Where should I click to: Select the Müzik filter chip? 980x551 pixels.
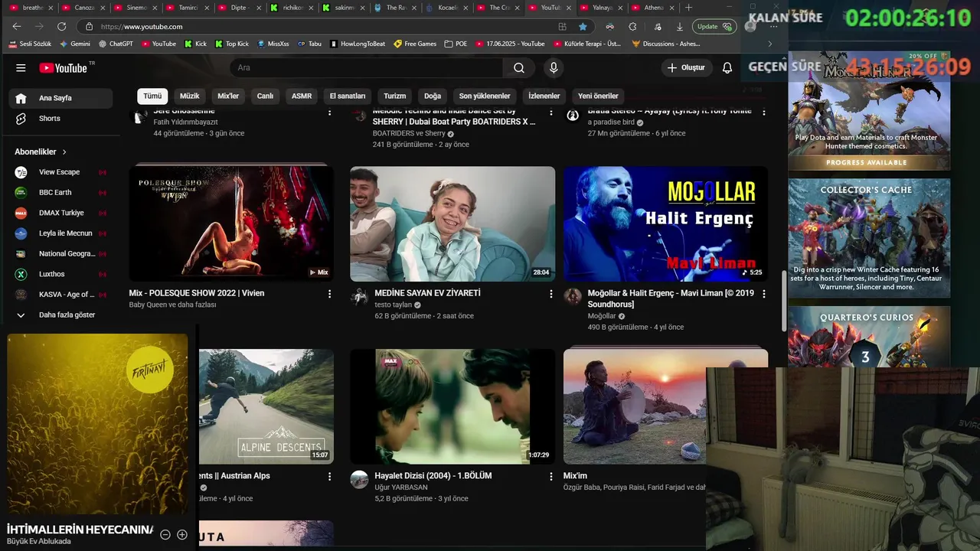tap(189, 96)
